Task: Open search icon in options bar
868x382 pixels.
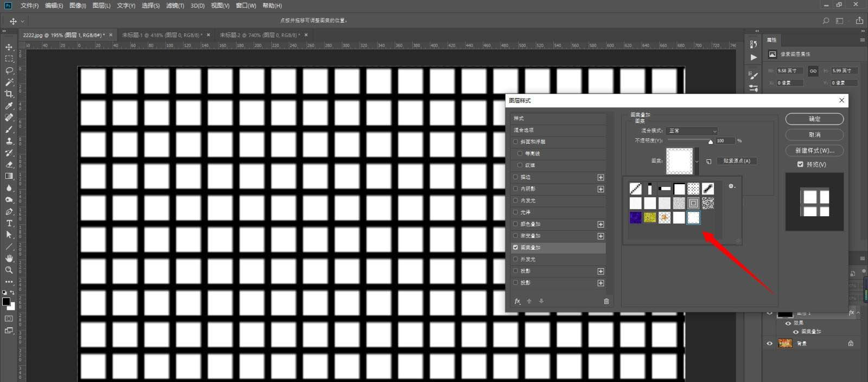Action: click(x=826, y=21)
